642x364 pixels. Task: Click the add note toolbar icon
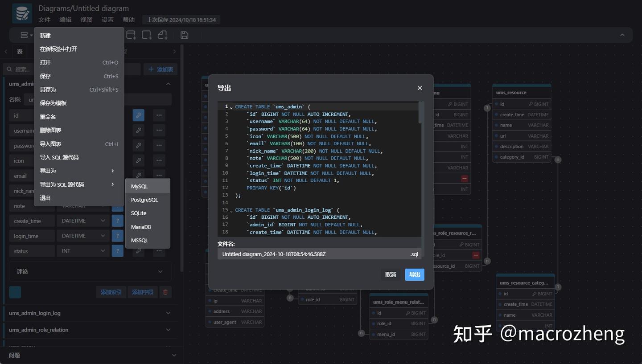162,35
